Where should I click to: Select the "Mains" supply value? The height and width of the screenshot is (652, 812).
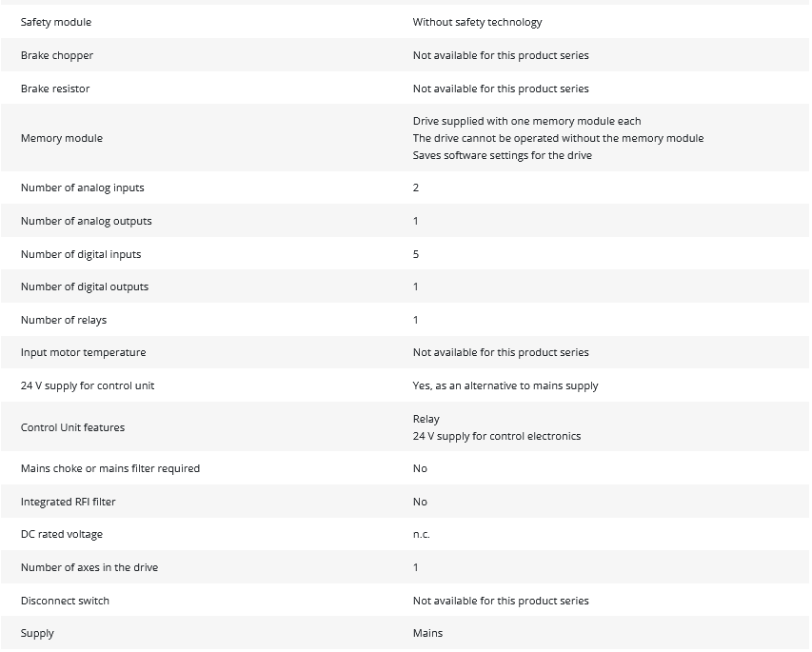pos(427,633)
